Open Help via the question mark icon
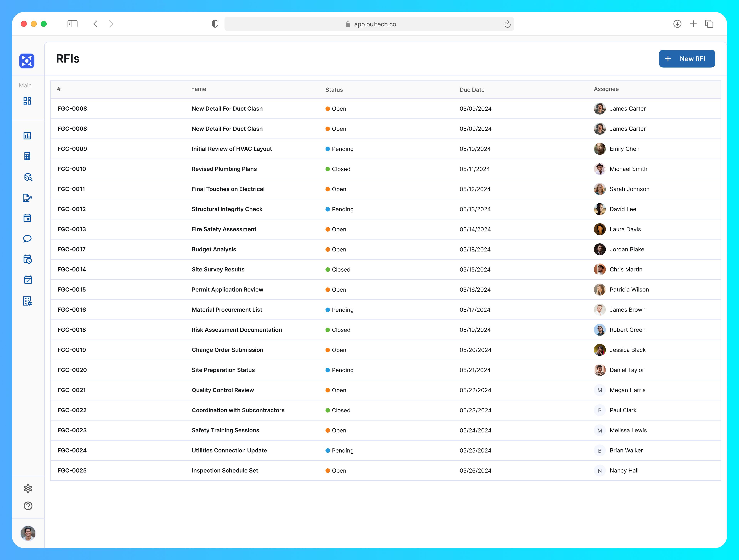The height and width of the screenshot is (560, 739). pos(28,506)
